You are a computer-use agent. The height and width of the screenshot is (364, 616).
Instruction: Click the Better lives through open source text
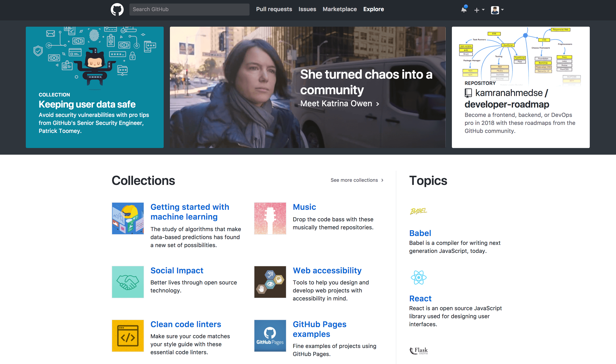194,286
